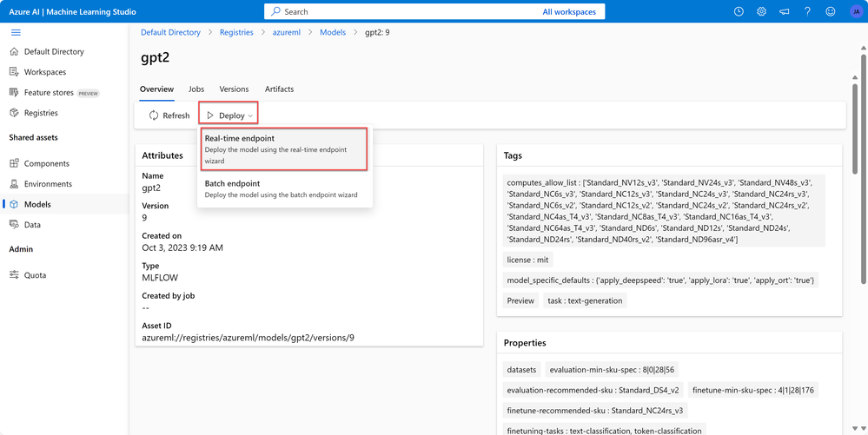The height and width of the screenshot is (435, 868).
Task: Click the Workspaces sidebar icon
Action: click(15, 72)
